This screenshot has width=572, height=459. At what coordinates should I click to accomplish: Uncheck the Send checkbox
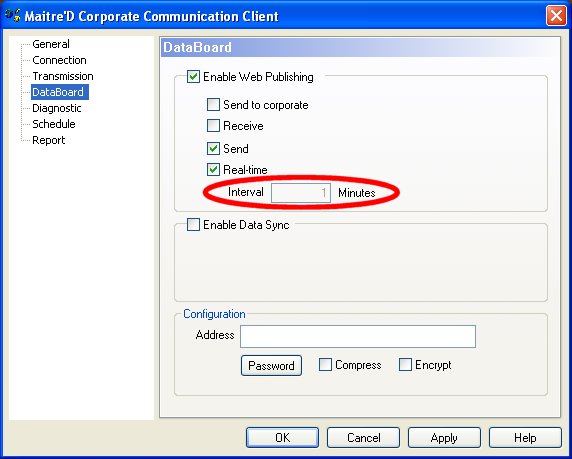[213, 148]
